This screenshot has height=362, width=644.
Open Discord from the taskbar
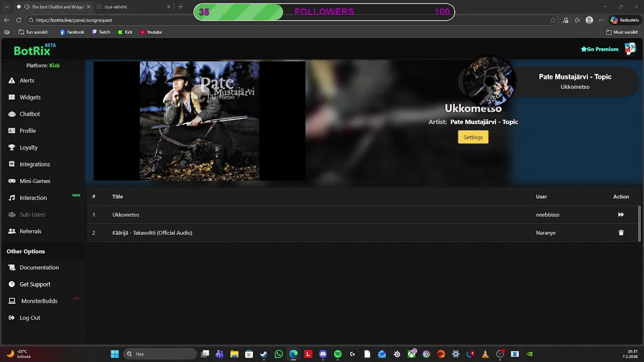point(323,354)
